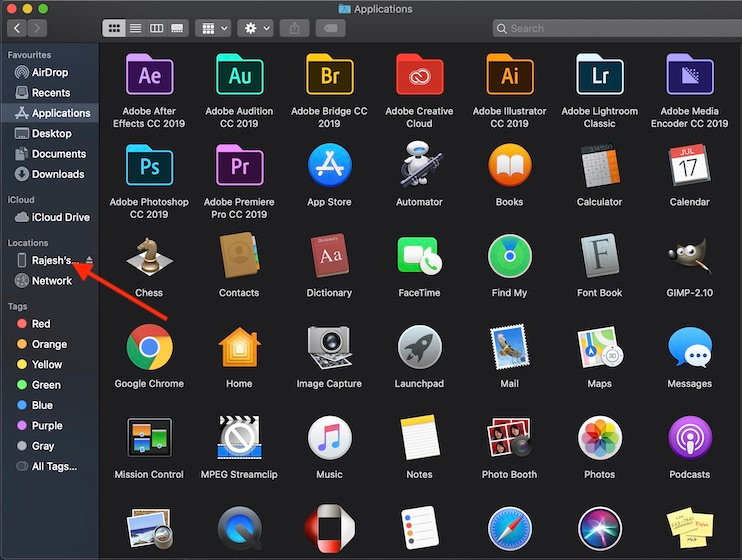The height and width of the screenshot is (560, 742).
Task: Open Adobe Premiere Pro CC 2019
Action: (x=239, y=165)
